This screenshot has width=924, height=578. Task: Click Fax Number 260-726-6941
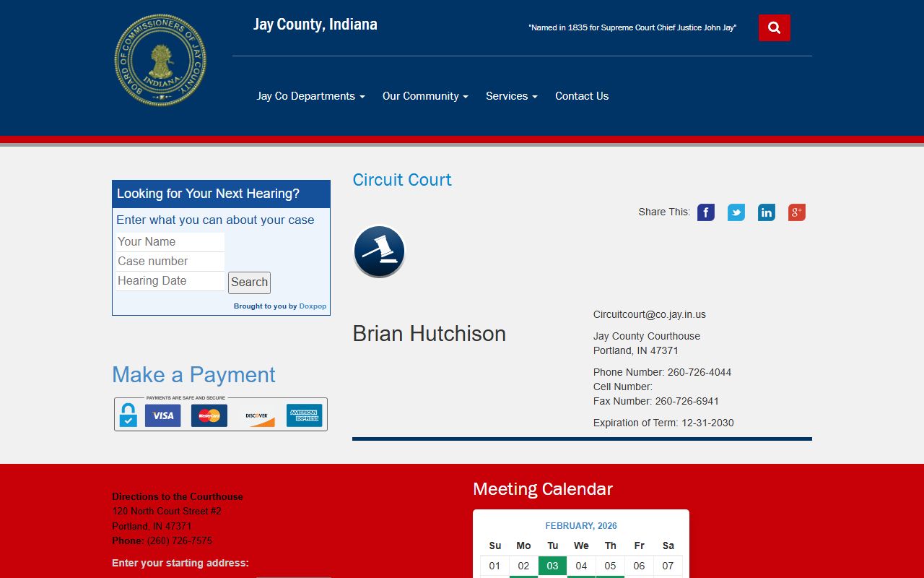pos(656,401)
